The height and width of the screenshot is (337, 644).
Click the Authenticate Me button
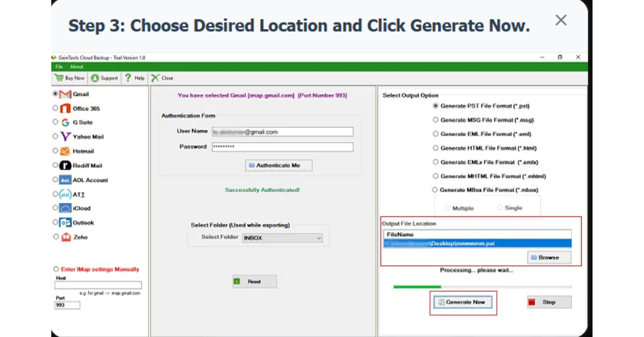click(279, 165)
